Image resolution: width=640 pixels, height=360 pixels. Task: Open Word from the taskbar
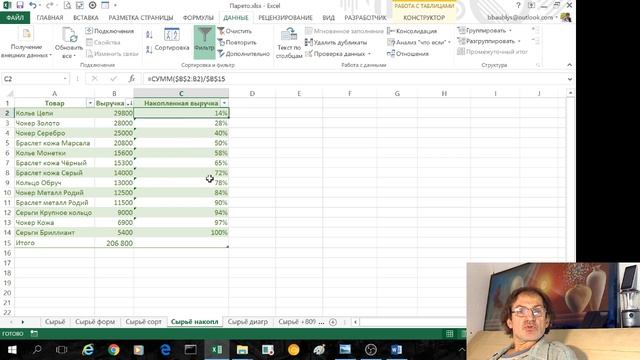[396, 350]
